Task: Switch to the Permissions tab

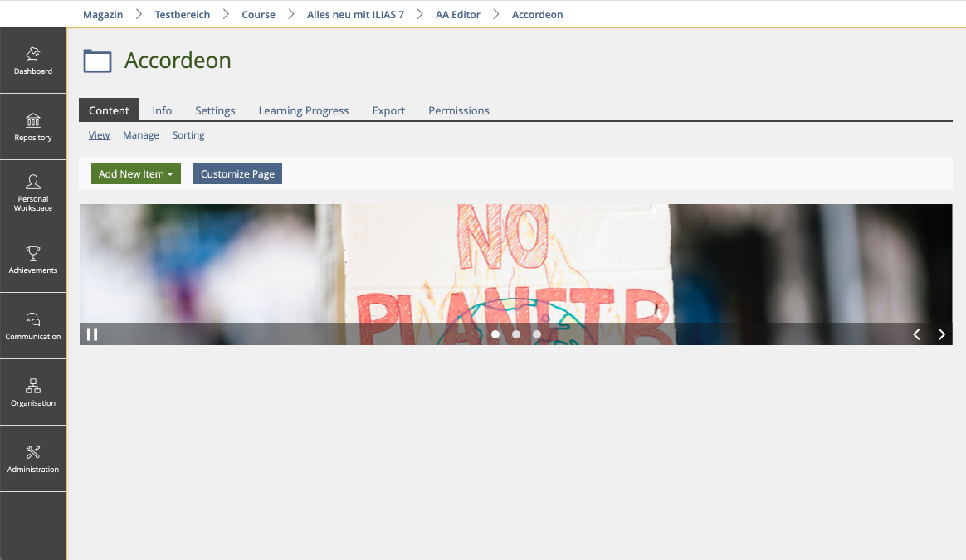Action: click(459, 110)
